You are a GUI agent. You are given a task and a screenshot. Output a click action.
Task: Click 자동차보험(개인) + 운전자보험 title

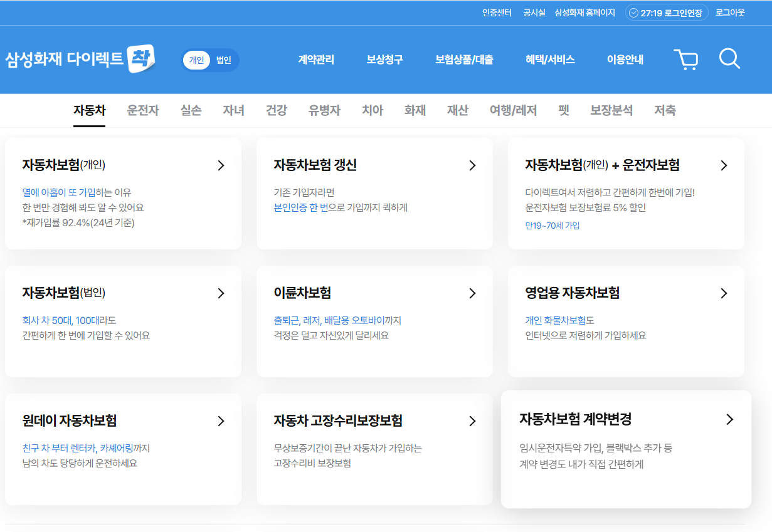pos(602,165)
